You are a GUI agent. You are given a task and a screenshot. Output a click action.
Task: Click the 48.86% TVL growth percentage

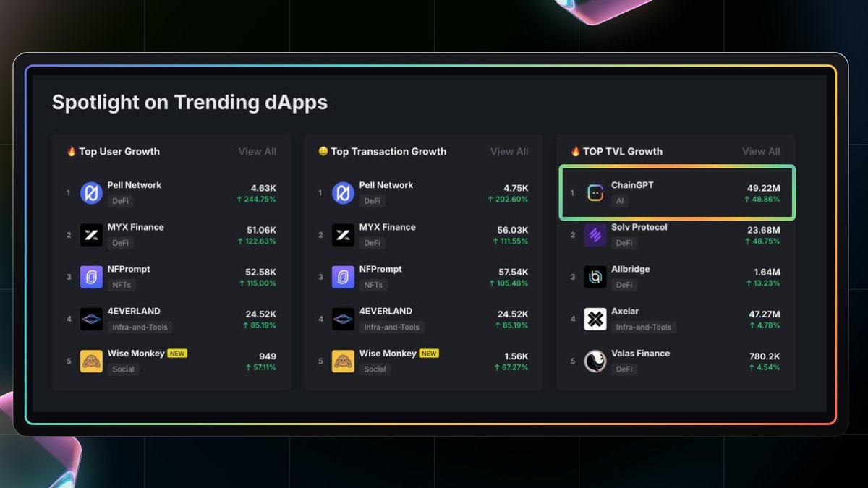pyautogui.click(x=762, y=200)
